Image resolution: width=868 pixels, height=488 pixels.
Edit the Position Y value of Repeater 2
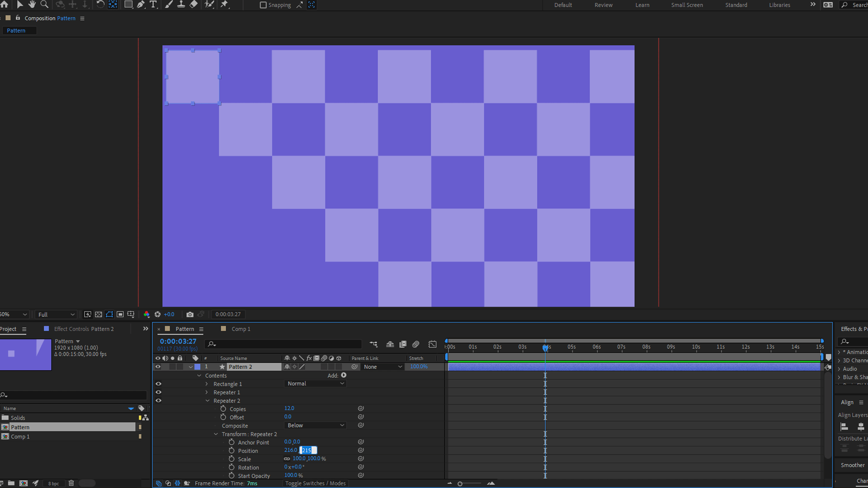point(307,450)
